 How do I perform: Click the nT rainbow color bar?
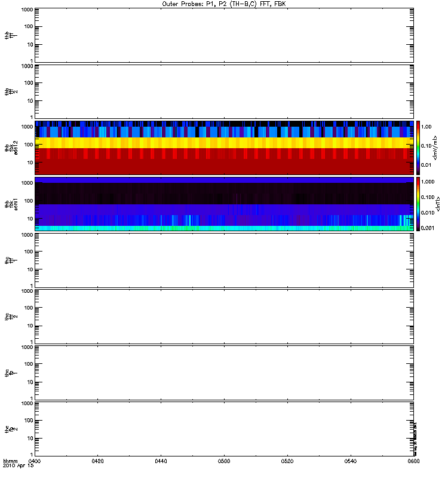(418, 204)
